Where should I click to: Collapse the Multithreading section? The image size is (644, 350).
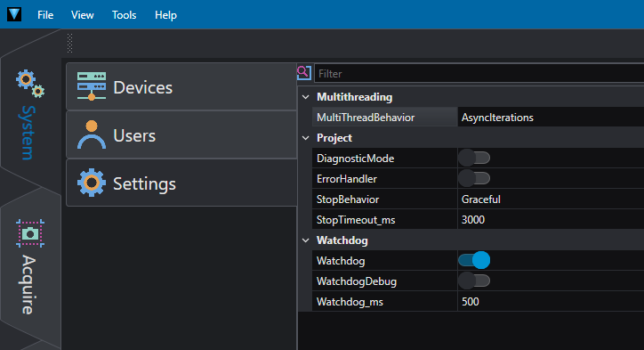[306, 97]
